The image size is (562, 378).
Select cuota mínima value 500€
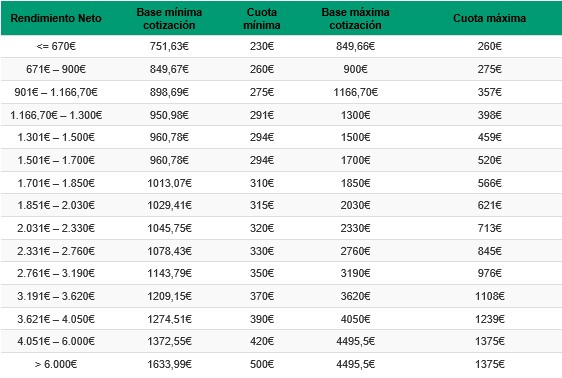coord(262,364)
